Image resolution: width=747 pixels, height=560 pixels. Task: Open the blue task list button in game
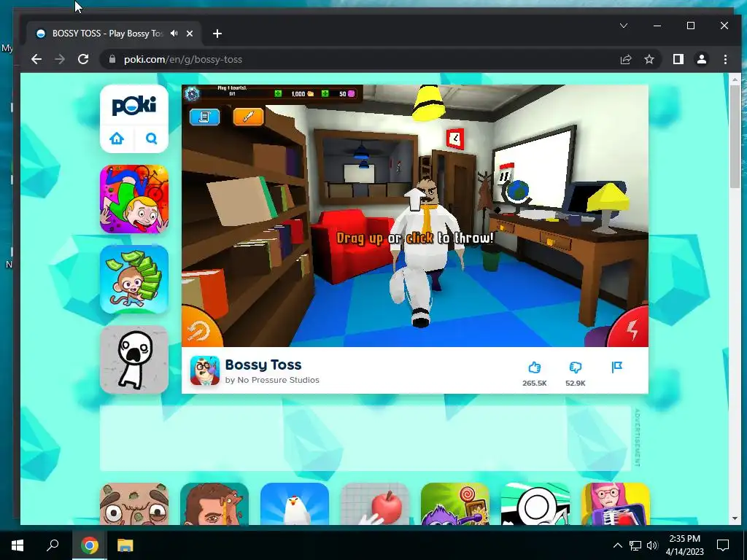coord(205,117)
